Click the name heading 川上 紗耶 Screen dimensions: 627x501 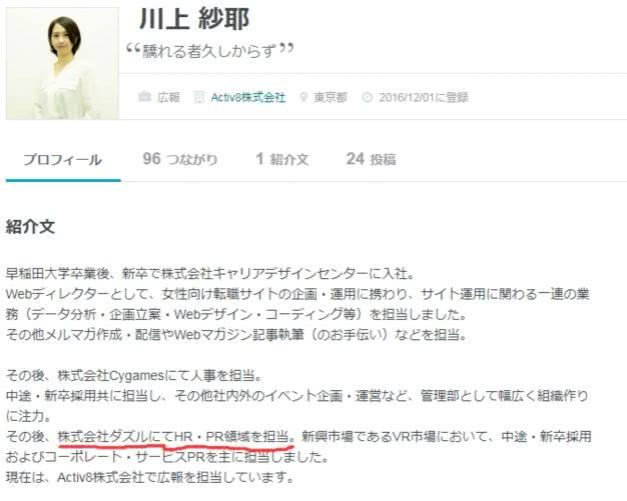[x=194, y=19]
